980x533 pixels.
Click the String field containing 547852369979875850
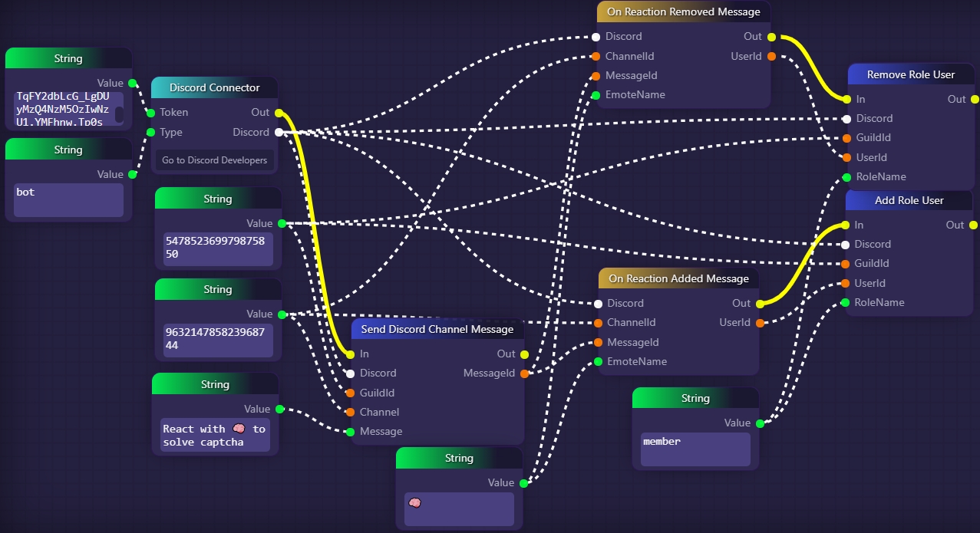(x=217, y=248)
